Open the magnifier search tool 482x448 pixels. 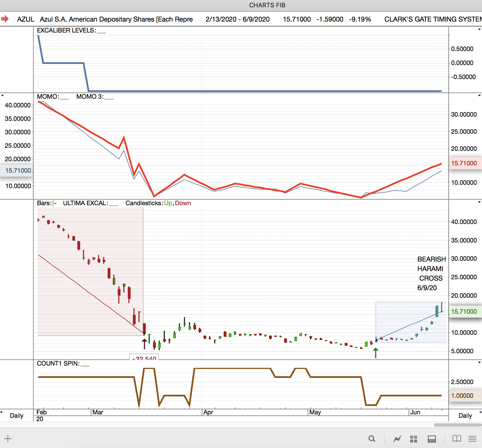click(372, 438)
